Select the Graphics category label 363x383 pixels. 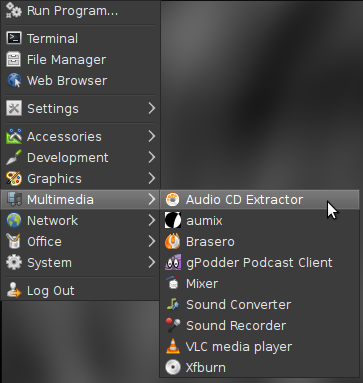pos(54,179)
